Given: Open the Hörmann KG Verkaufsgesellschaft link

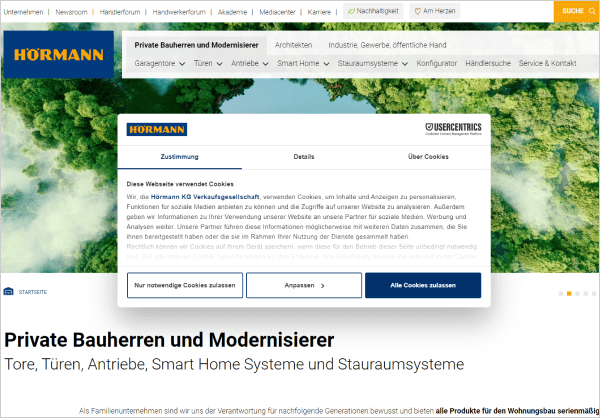Looking at the screenshot, I should click(211, 197).
